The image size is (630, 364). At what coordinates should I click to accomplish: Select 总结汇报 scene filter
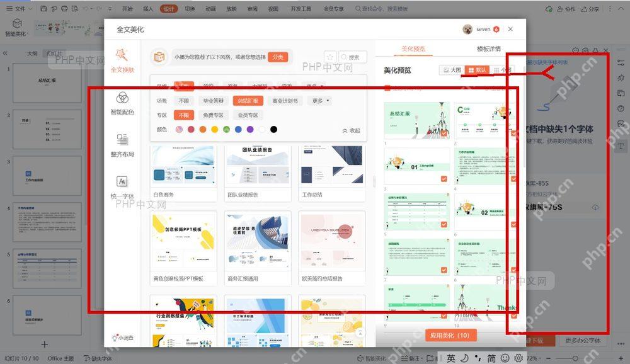point(248,101)
